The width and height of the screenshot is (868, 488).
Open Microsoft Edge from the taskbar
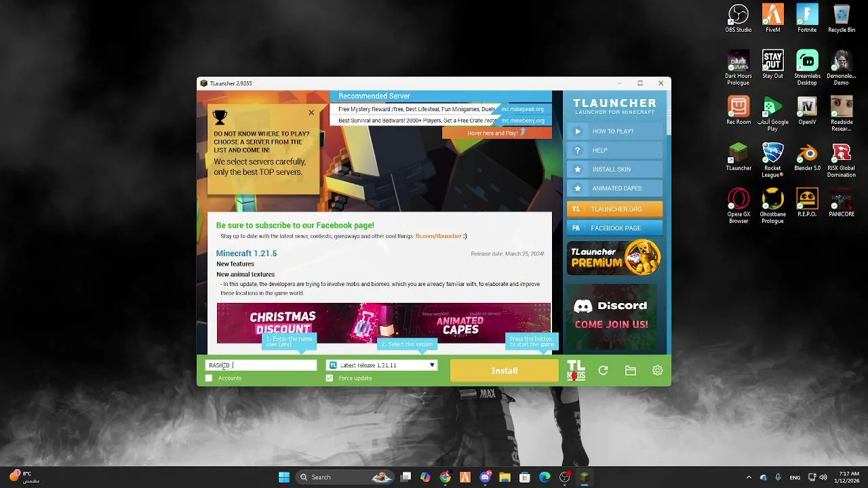[x=545, y=477]
